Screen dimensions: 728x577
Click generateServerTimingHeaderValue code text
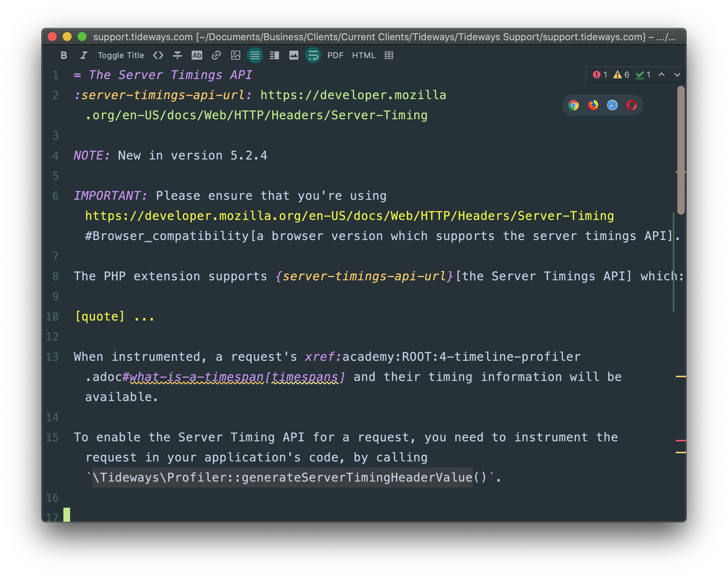coord(357,477)
